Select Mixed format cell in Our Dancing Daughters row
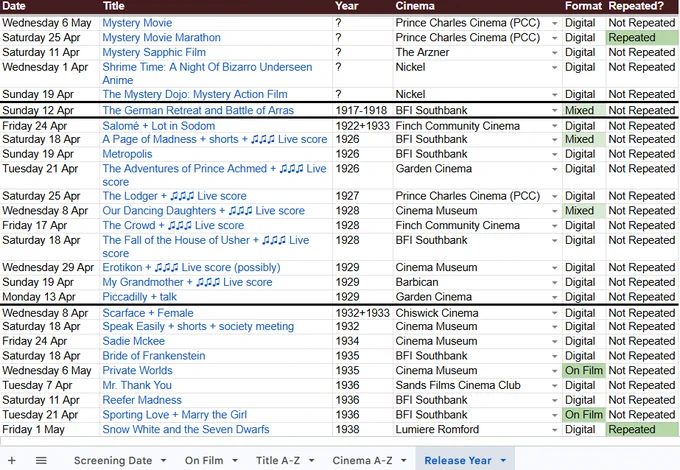The image size is (680, 470). [584, 211]
